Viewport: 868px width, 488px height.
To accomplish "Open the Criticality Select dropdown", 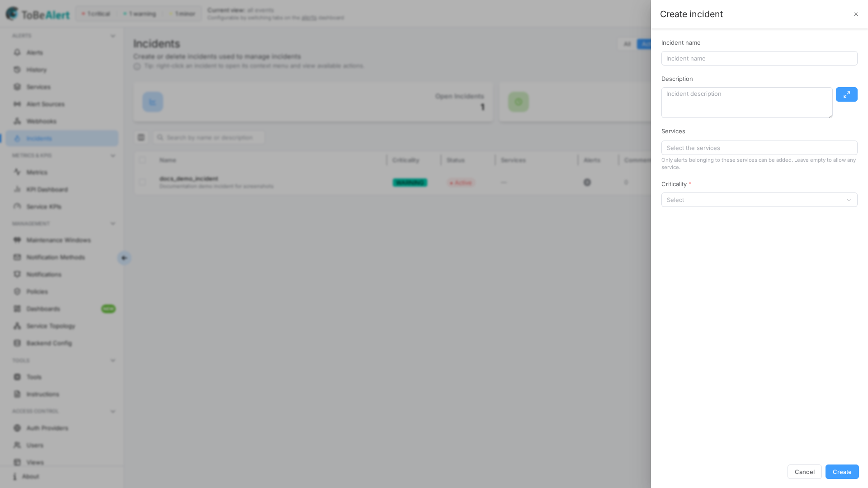I will (x=759, y=200).
